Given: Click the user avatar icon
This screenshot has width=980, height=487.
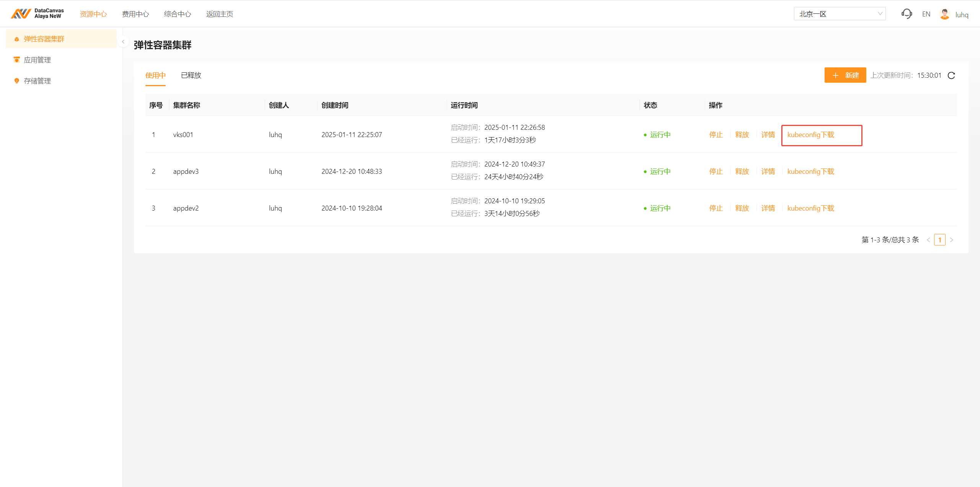Looking at the screenshot, I should (944, 14).
